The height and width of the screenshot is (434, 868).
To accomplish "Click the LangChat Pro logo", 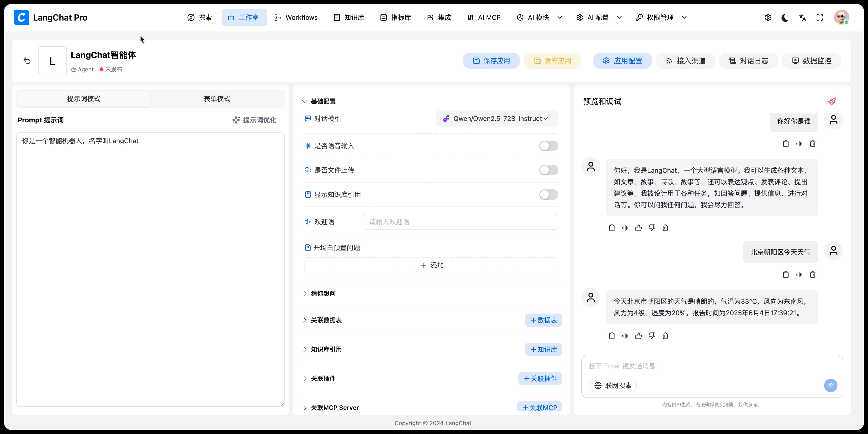I will coord(51,17).
